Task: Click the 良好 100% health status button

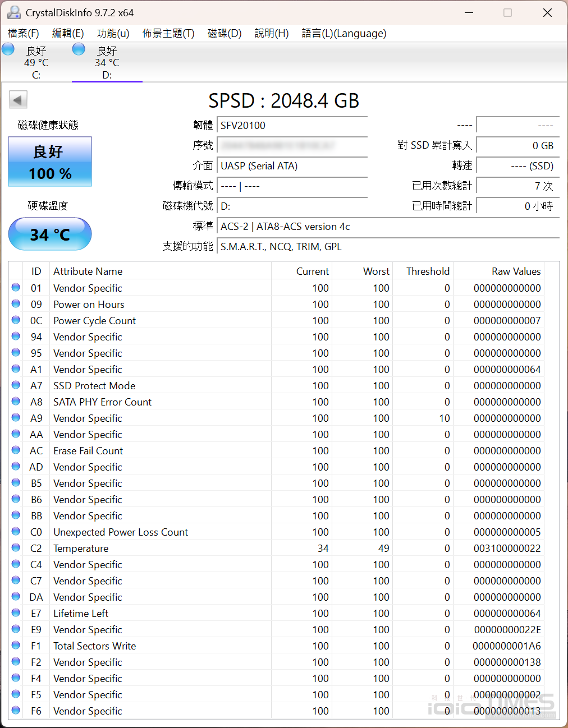Action: coord(49,162)
